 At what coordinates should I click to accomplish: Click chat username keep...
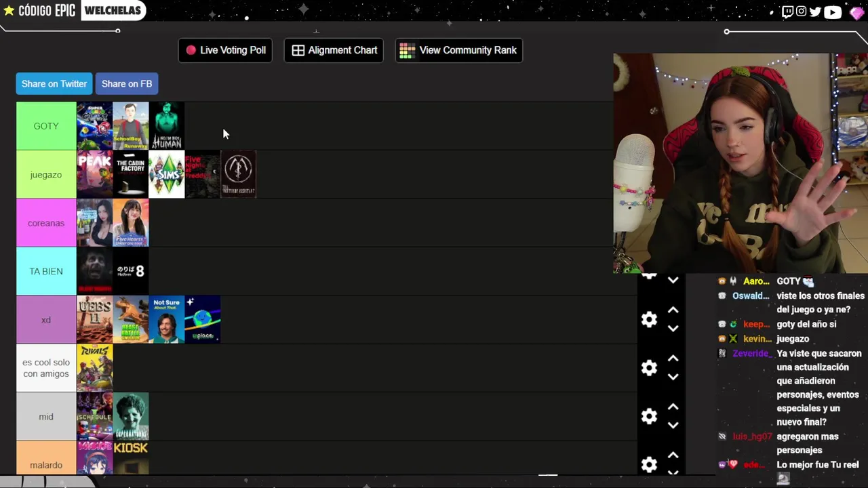tap(757, 324)
